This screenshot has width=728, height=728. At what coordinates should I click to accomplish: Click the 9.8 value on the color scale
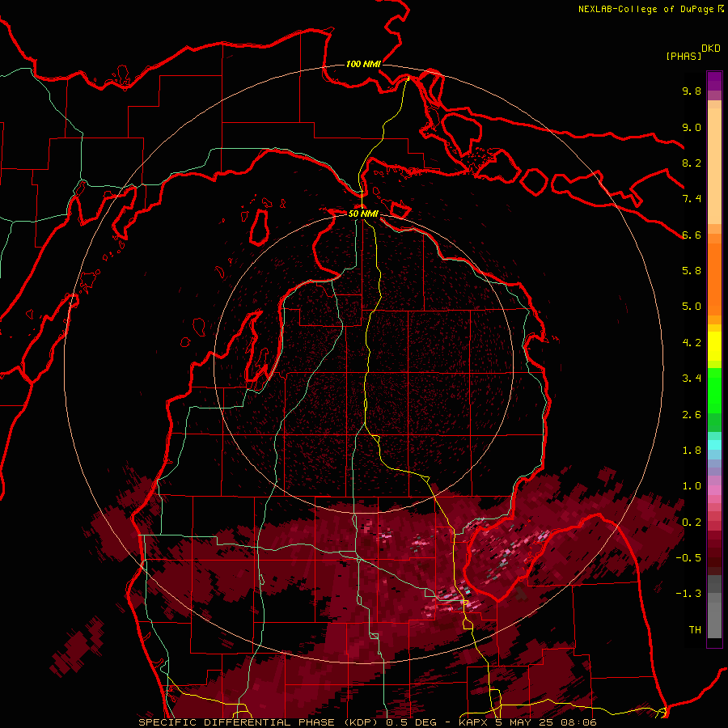692,91
